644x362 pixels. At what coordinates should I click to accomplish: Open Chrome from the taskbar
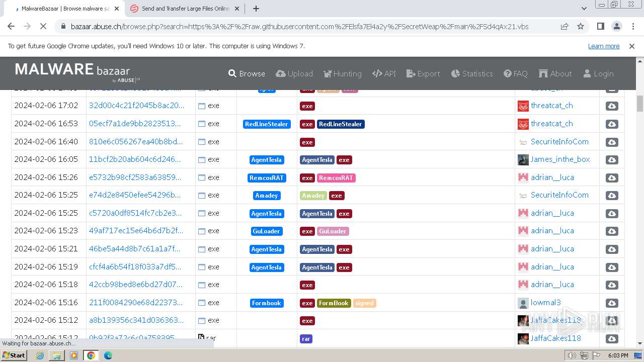click(x=91, y=355)
